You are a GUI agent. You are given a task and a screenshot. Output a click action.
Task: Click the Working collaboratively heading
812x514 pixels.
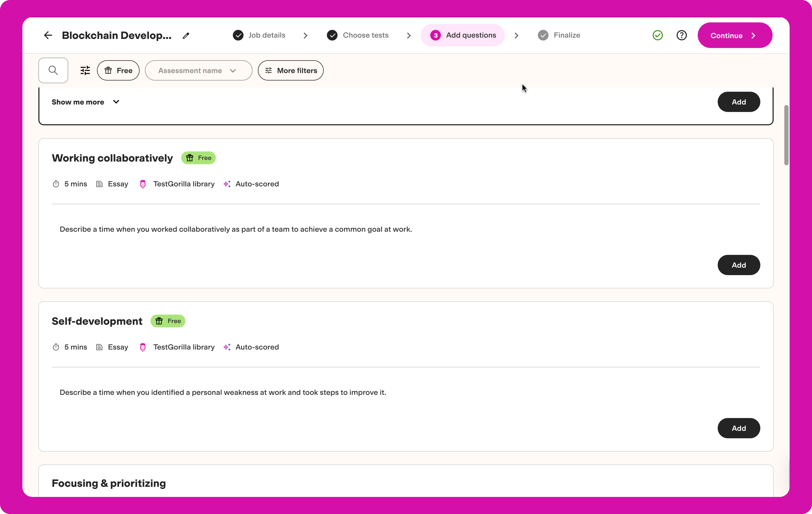click(x=112, y=158)
